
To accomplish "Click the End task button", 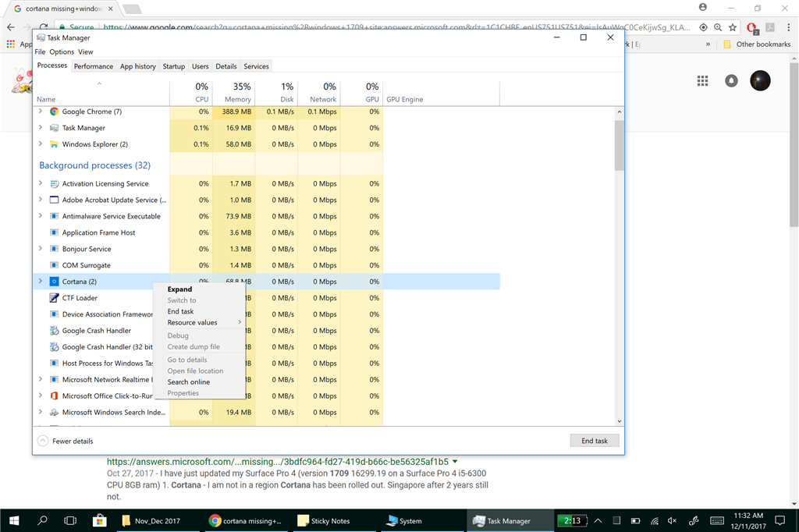I will point(595,441).
